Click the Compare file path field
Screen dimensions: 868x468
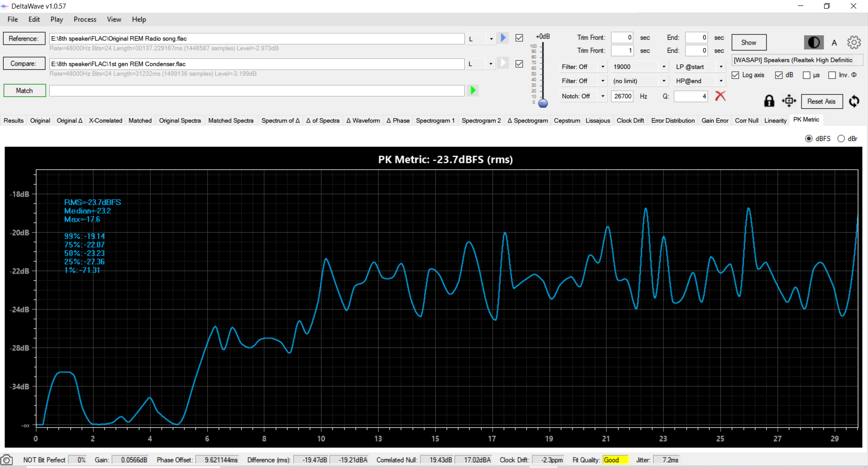point(257,64)
